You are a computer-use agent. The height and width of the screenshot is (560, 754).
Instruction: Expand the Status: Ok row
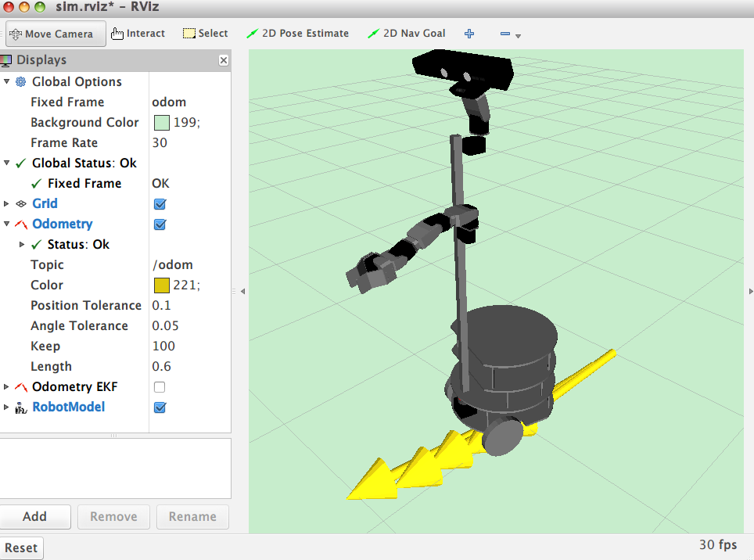[x=22, y=244]
